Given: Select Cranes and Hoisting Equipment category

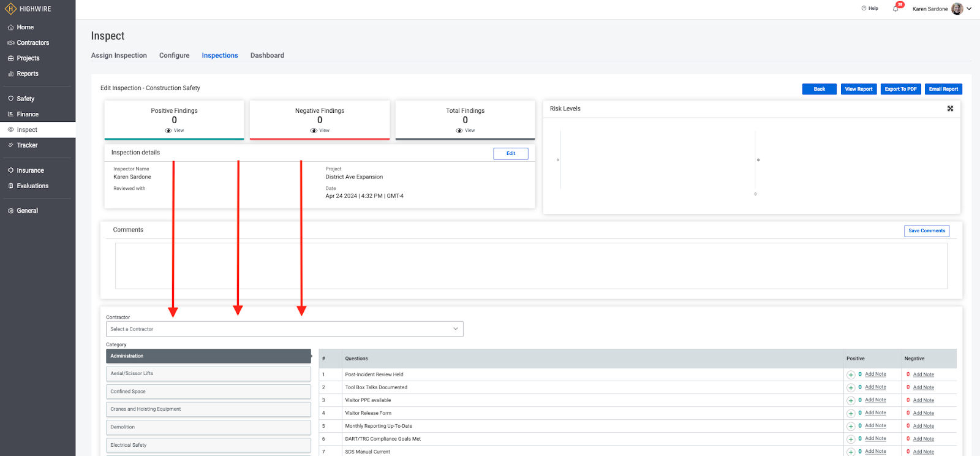Looking at the screenshot, I should click(208, 409).
